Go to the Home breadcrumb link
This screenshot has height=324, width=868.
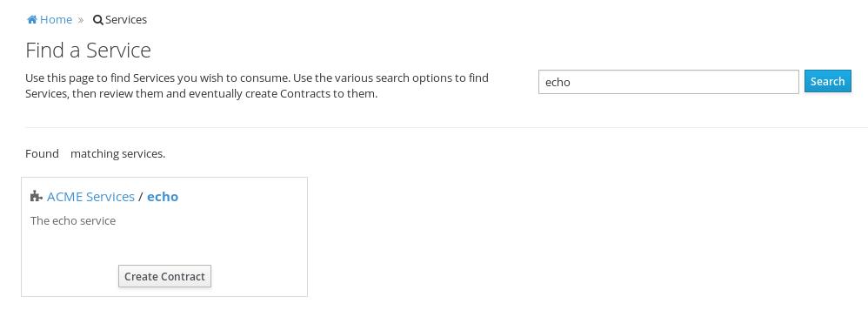point(56,20)
